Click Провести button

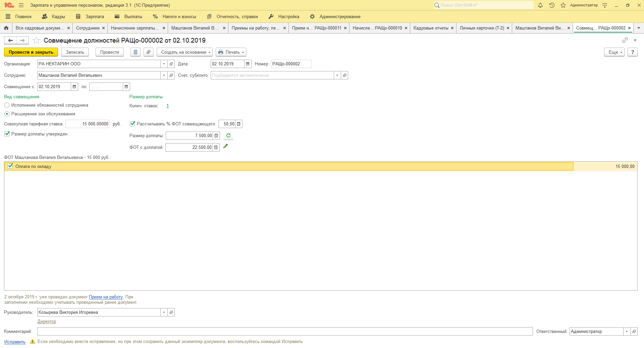click(x=109, y=52)
